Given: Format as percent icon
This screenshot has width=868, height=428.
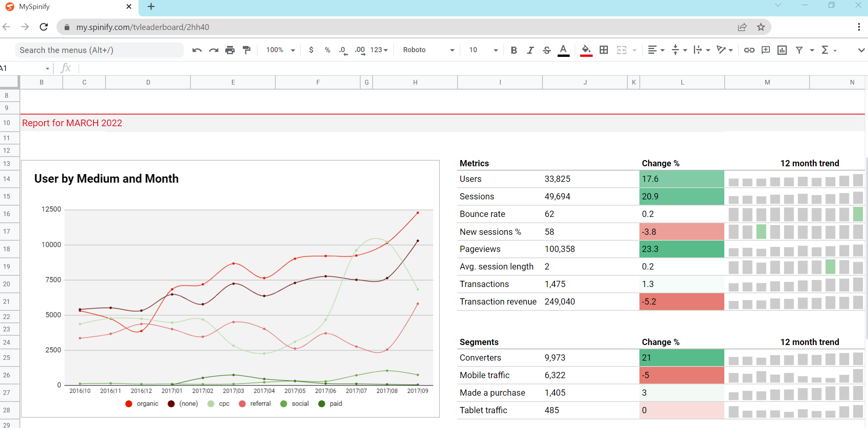Looking at the screenshot, I should pos(327,50).
